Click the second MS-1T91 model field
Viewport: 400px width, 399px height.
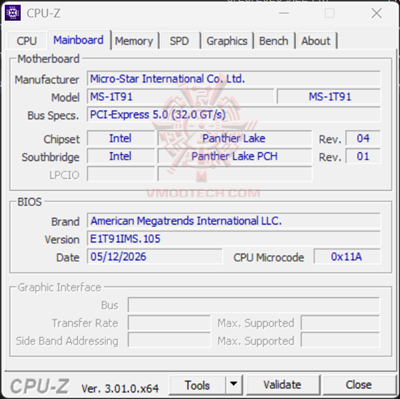[329, 97]
